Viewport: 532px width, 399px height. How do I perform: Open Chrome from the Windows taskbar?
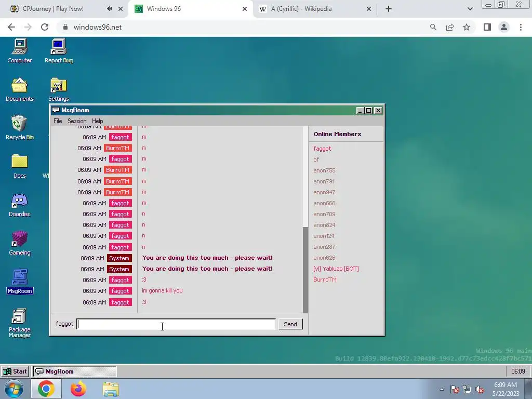(x=46, y=389)
